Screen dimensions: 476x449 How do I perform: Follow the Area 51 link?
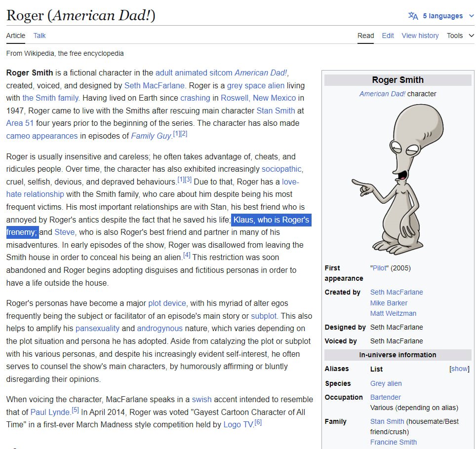(20, 123)
